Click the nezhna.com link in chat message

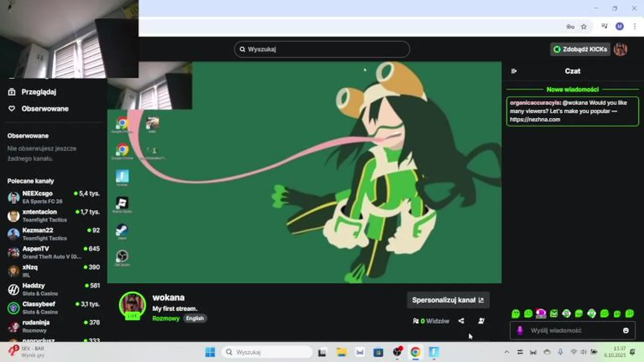tap(535, 120)
